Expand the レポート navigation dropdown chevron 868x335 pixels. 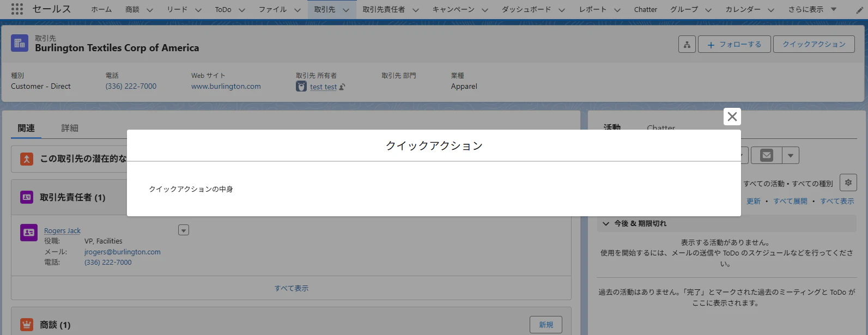(617, 10)
